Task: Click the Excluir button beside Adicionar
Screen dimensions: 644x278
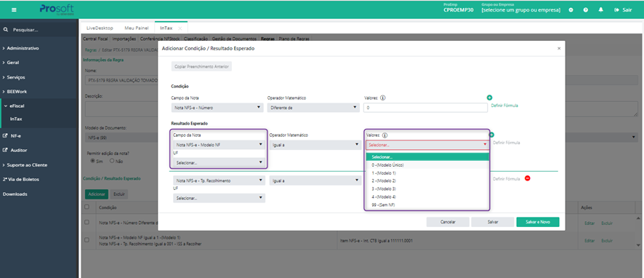Action: [119, 194]
